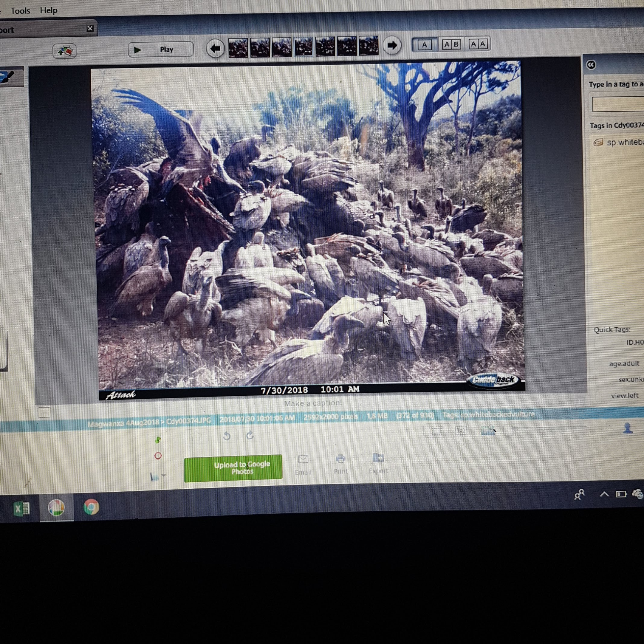This screenshot has height=644, width=644.
Task: Go to the previous photo arrow
Action: coord(215,49)
